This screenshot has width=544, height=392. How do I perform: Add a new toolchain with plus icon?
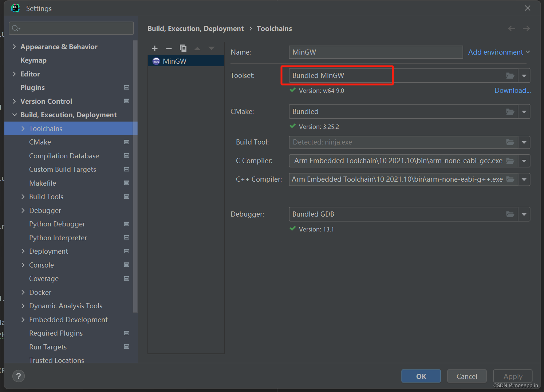point(155,48)
